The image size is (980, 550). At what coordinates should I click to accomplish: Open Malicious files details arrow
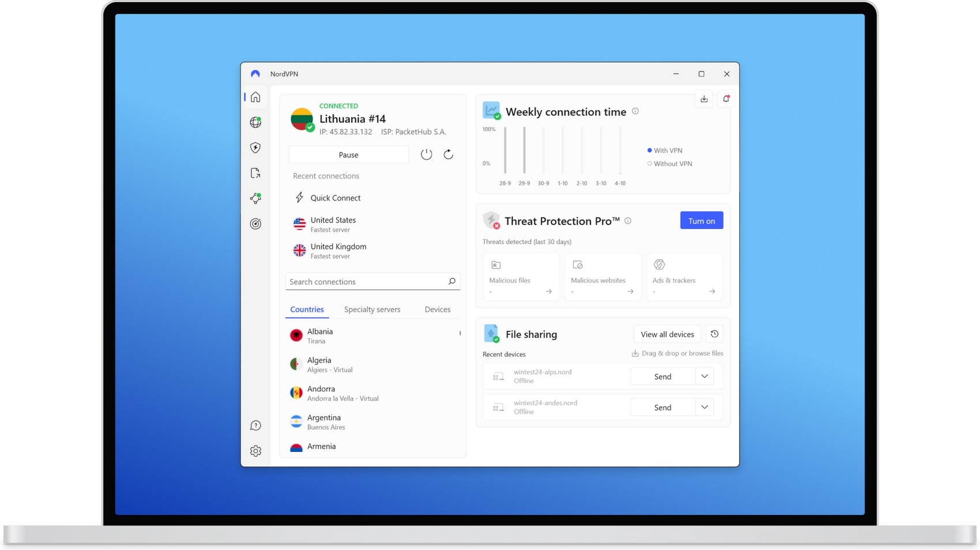pos(549,292)
